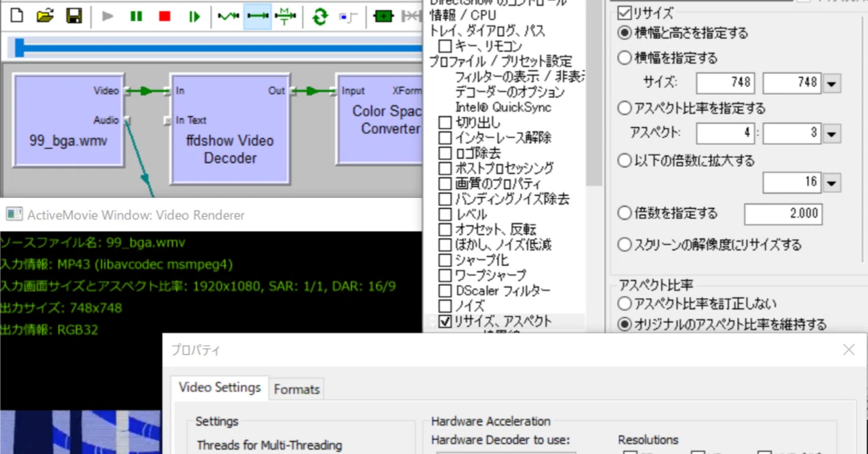Step one frame with the green bar-arrow icon
The height and width of the screenshot is (454, 868).
coord(195,16)
